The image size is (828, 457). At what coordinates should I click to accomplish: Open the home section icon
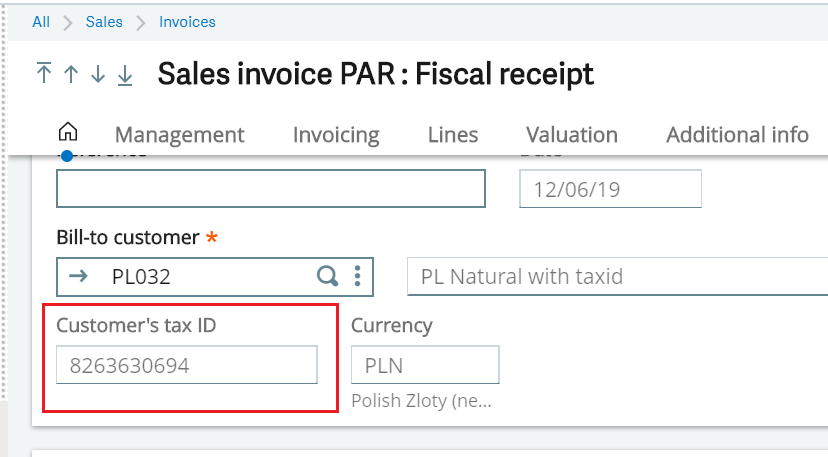tap(68, 131)
